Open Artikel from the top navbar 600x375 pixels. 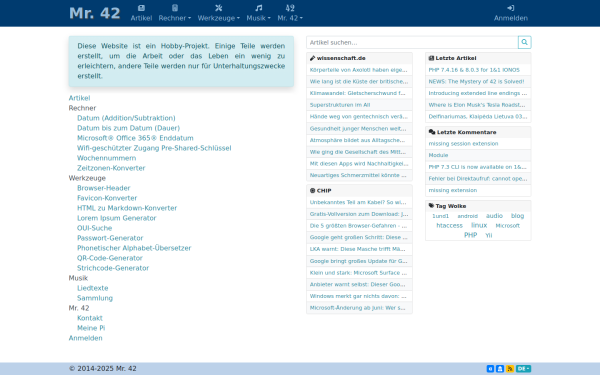[x=141, y=13]
